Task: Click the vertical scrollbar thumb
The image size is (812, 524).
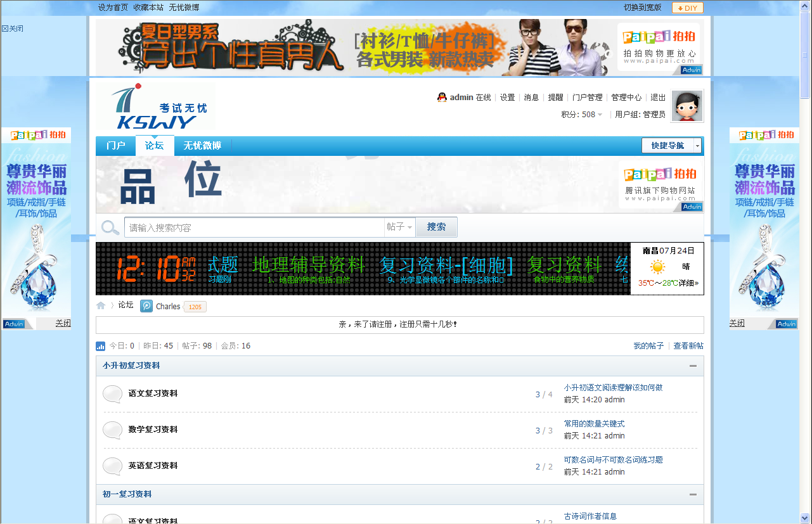Action: coord(805,55)
